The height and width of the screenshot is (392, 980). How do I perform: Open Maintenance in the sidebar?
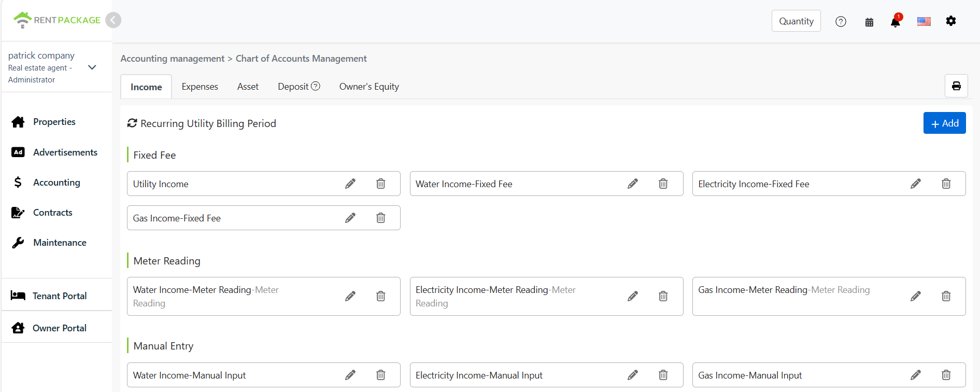(60, 243)
